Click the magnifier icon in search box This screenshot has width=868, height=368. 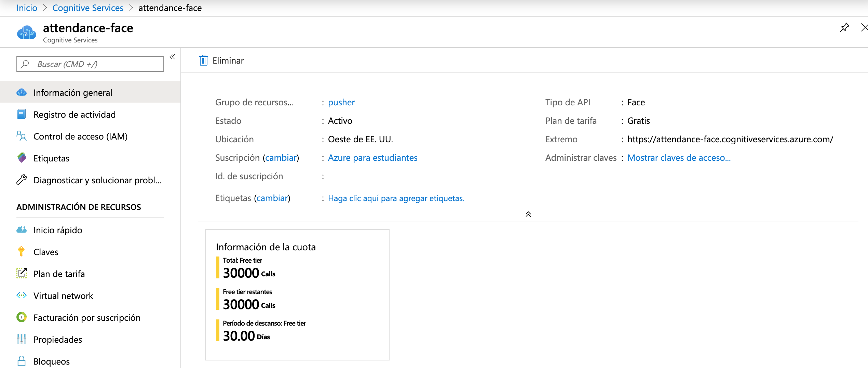click(25, 64)
